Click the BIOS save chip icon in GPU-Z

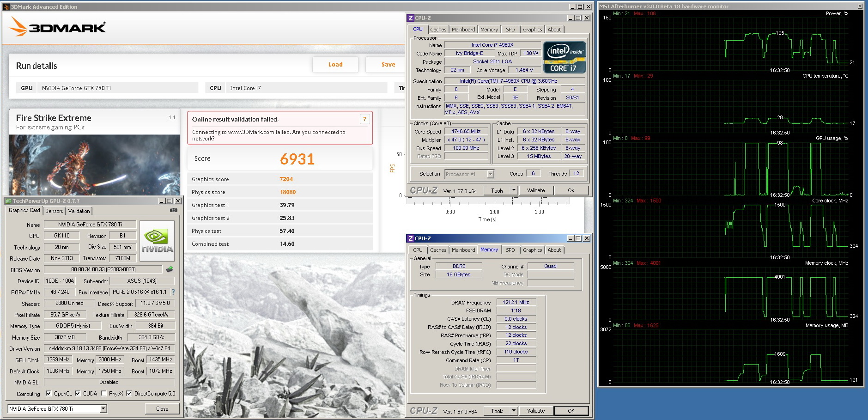tap(170, 269)
